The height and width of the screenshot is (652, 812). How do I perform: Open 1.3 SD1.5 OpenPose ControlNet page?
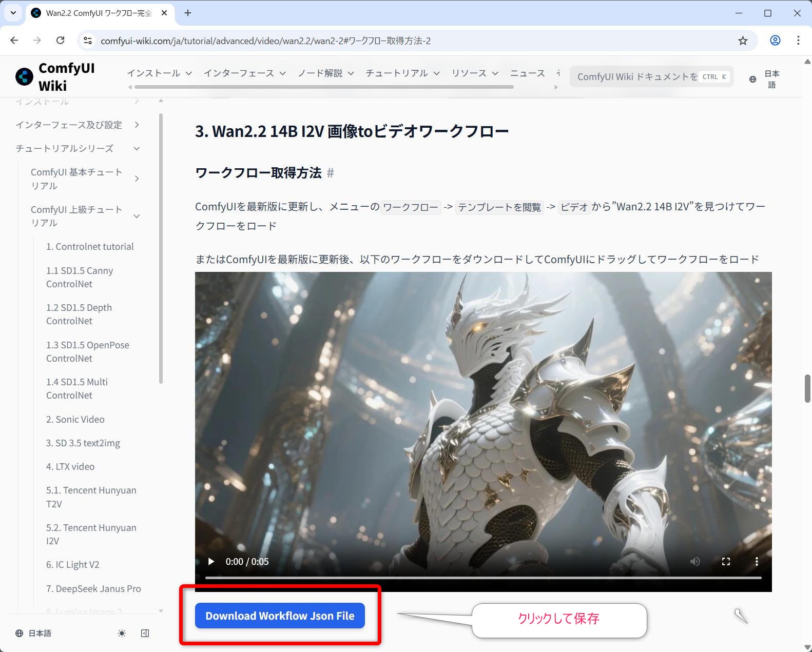(x=88, y=351)
